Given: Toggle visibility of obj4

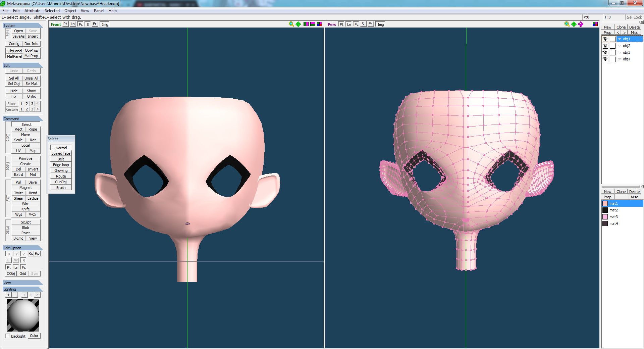Looking at the screenshot, I should click(x=605, y=59).
